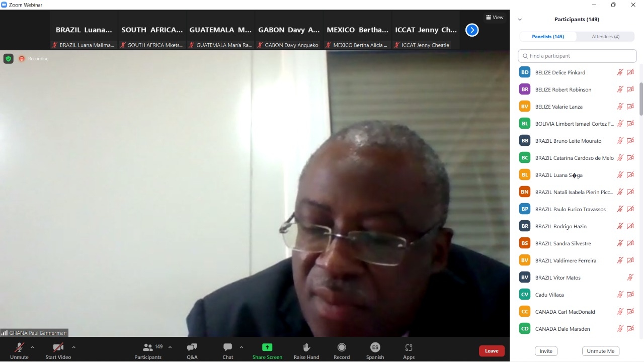Click muted mic icon for Cadu Villaca
Screen dimensions: 644x362
620,295
